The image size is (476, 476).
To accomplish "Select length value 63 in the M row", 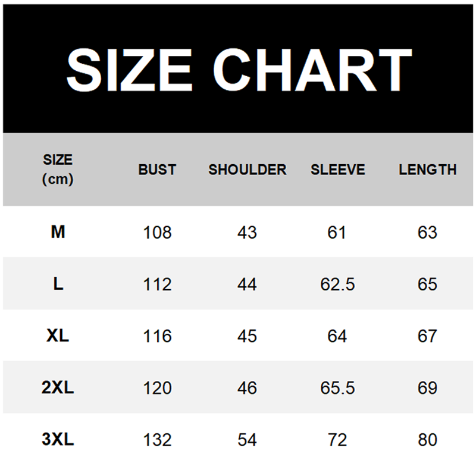I will point(427,232).
